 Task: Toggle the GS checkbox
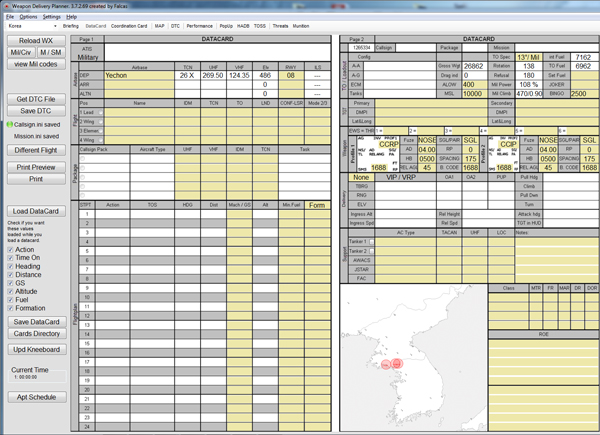pos(10,283)
